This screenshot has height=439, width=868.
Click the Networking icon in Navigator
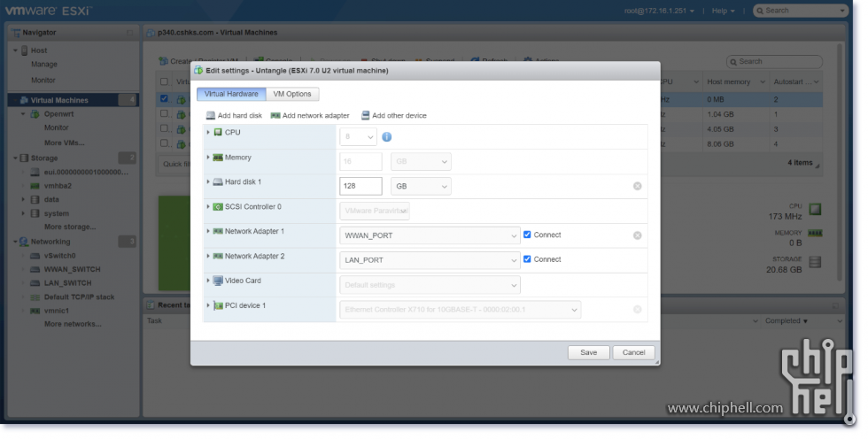coord(24,242)
